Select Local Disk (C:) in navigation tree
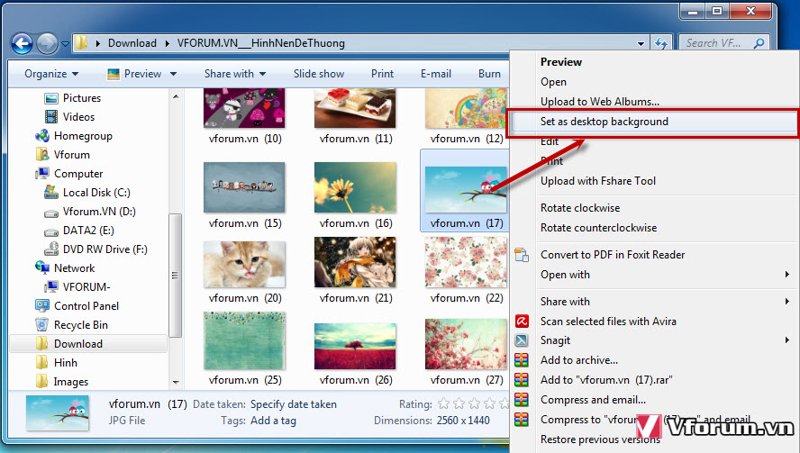The width and height of the screenshot is (800, 453). 96,192
